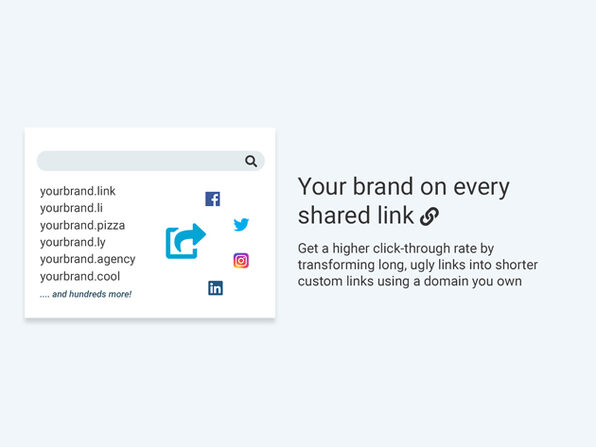The image size is (596, 447).
Task: Click the LinkedIn logo icon
Action: pyautogui.click(x=216, y=288)
